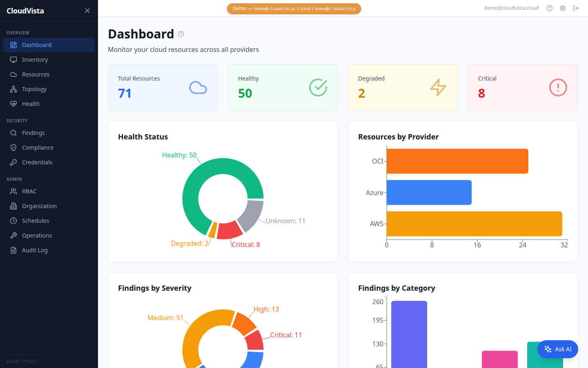588x368 pixels.
Task: Switch to the Resources section
Action: (14, 74)
